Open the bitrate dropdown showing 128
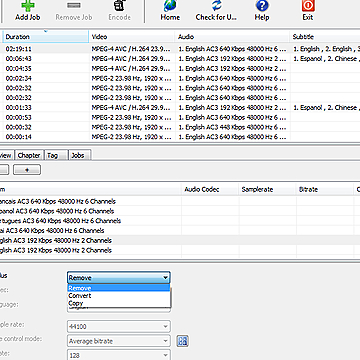360x360 pixels. coord(119,355)
